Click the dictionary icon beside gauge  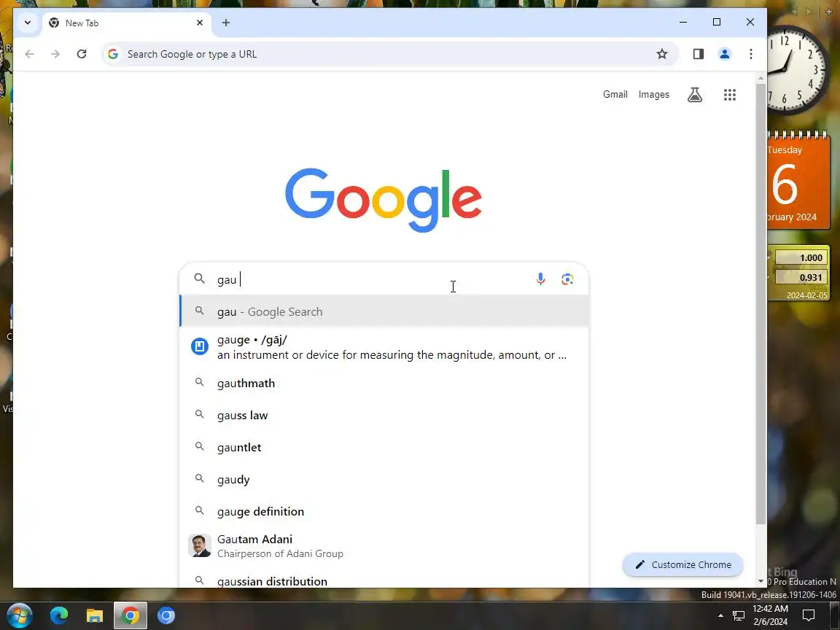[200, 346]
